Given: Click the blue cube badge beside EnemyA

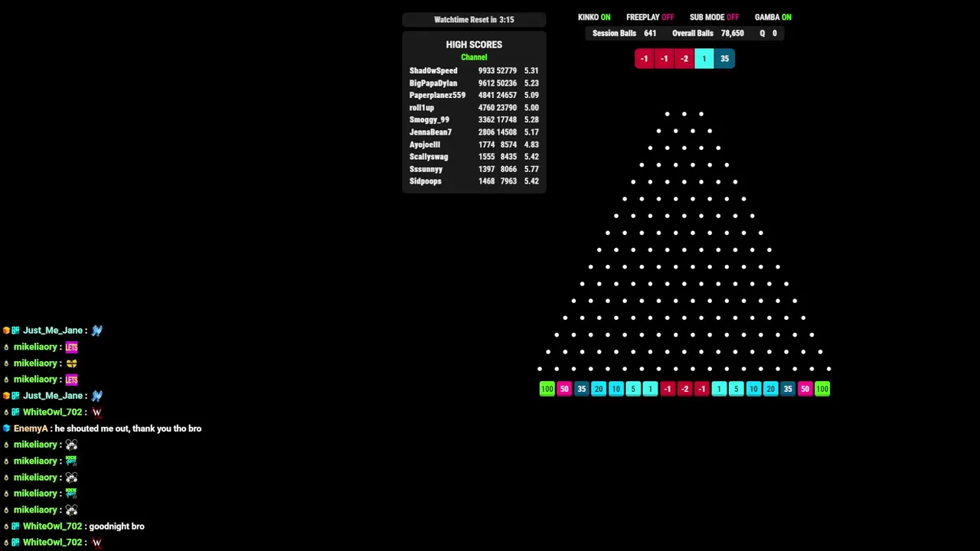Looking at the screenshot, I should coord(6,429).
